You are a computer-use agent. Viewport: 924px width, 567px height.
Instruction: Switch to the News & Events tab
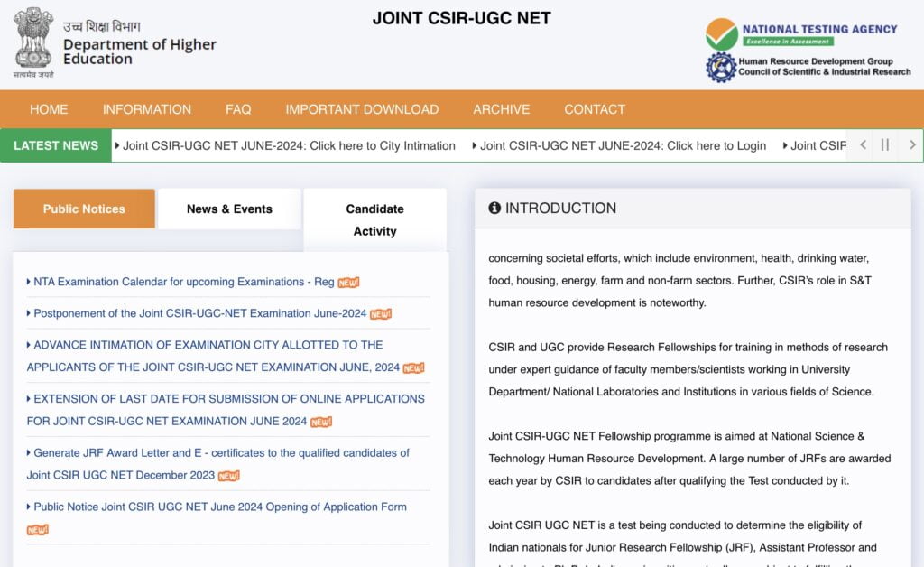(x=229, y=209)
